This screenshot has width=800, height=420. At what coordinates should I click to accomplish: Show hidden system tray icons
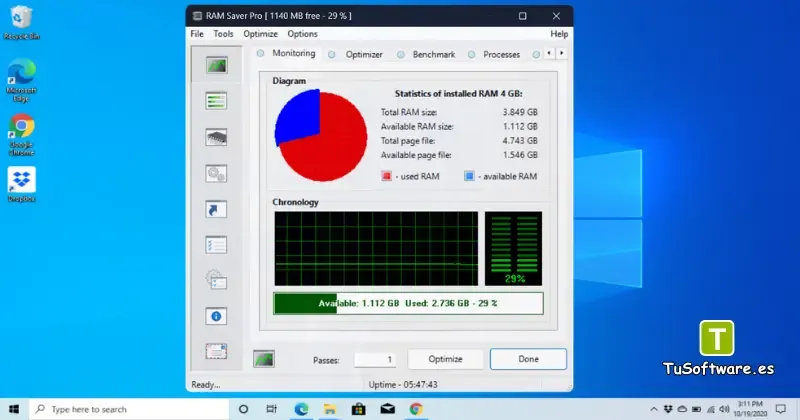654,409
